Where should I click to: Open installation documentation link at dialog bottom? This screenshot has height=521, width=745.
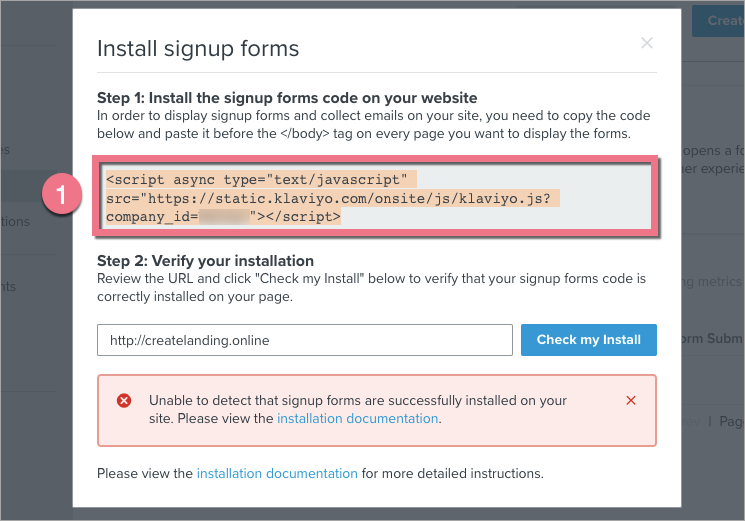click(277, 473)
